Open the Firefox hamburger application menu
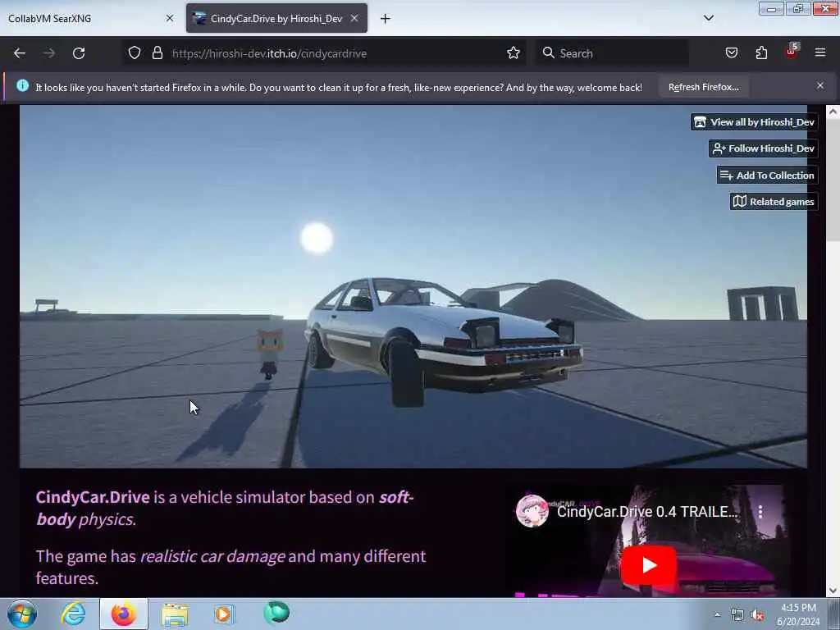This screenshot has width=840, height=630. pos(820,53)
